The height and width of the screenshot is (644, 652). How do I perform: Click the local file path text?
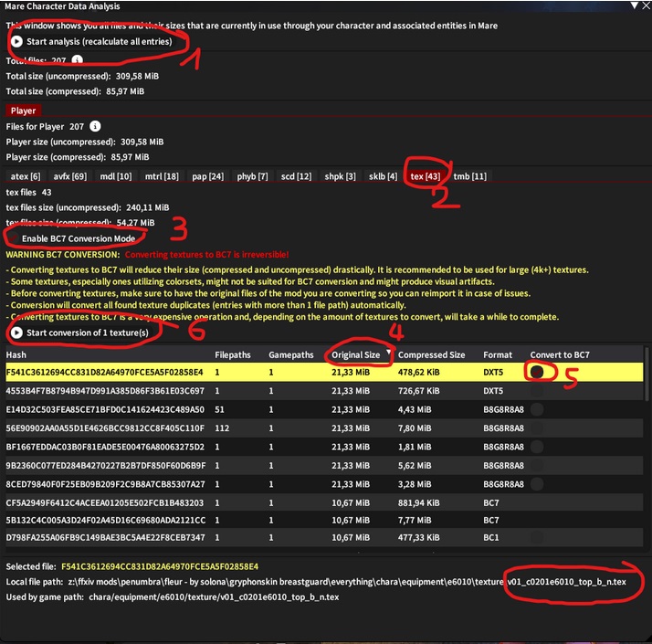pyautogui.click(x=347, y=582)
